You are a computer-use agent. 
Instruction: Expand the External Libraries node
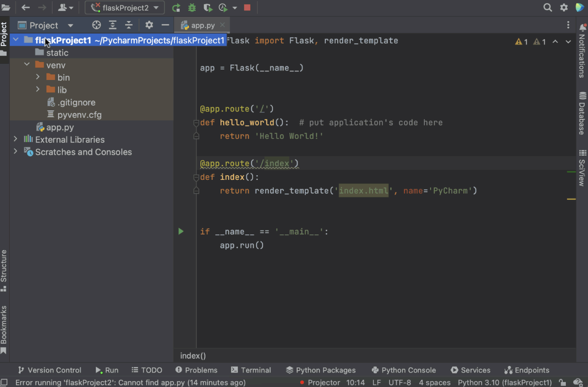[x=16, y=139]
